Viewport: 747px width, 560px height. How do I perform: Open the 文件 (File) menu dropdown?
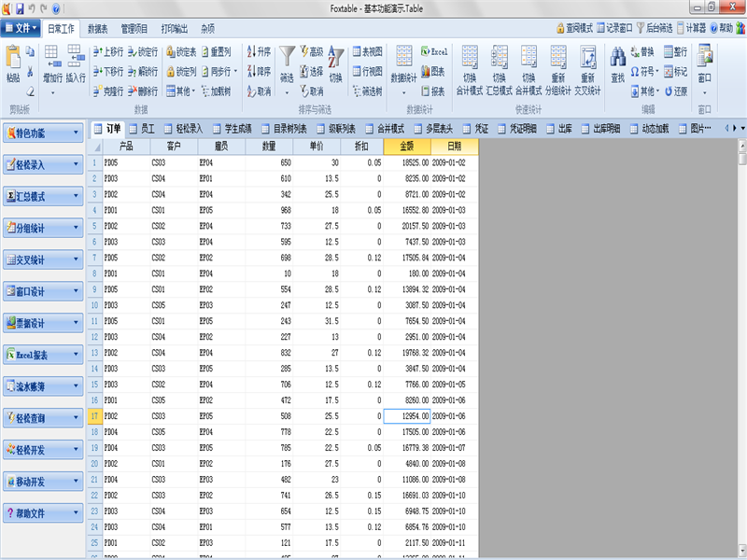click(x=21, y=28)
